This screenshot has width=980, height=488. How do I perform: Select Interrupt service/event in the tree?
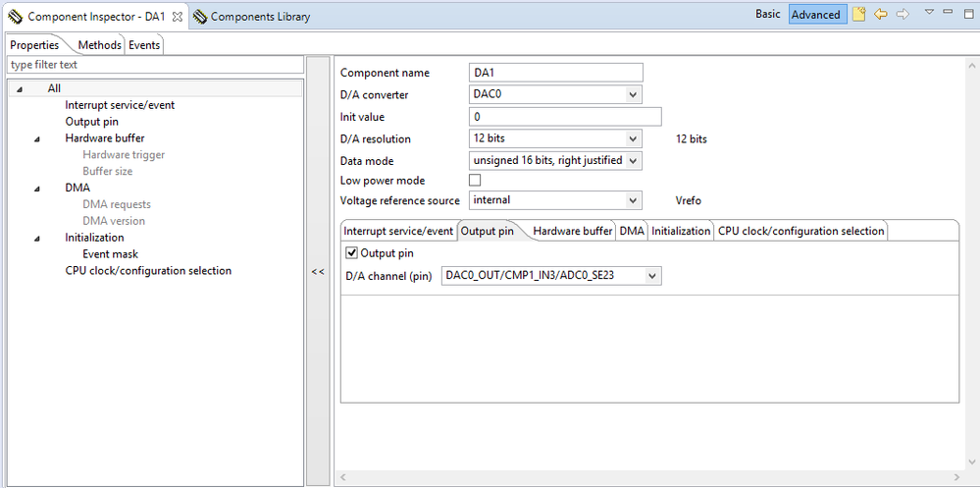coord(120,105)
